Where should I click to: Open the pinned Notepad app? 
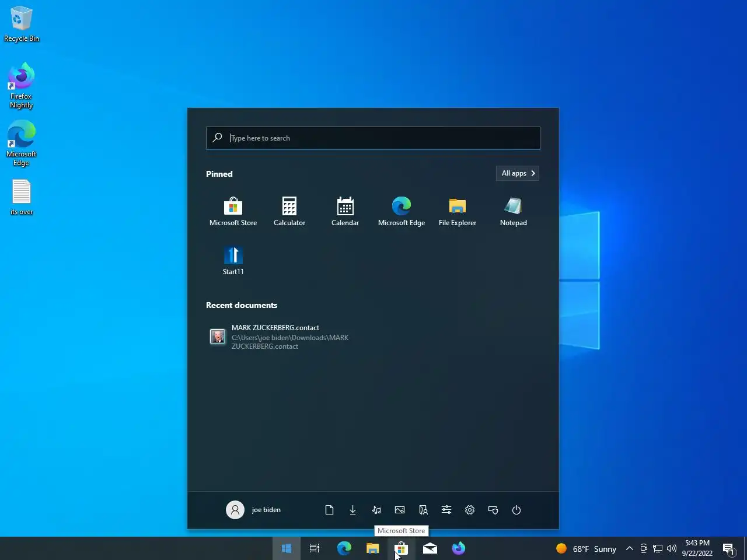click(514, 212)
